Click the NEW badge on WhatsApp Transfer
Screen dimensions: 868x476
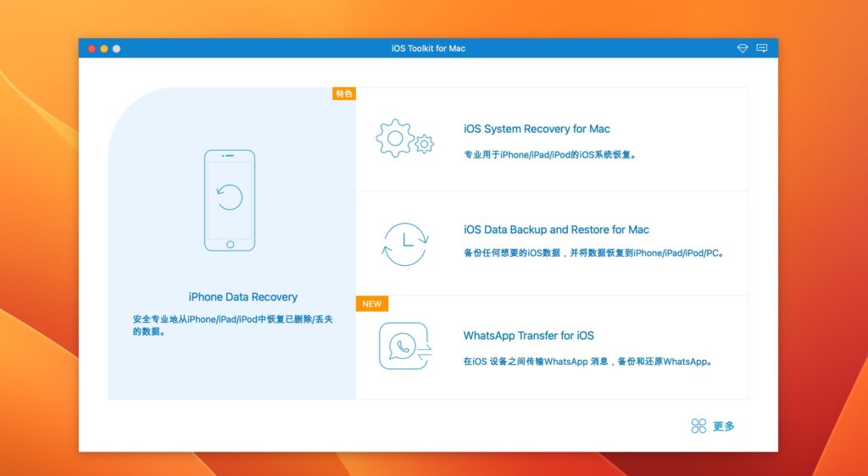coord(372,303)
